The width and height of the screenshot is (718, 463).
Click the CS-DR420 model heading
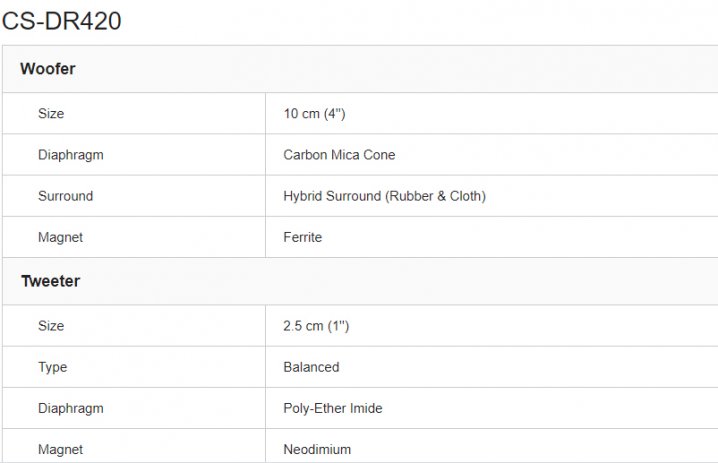coord(61,20)
